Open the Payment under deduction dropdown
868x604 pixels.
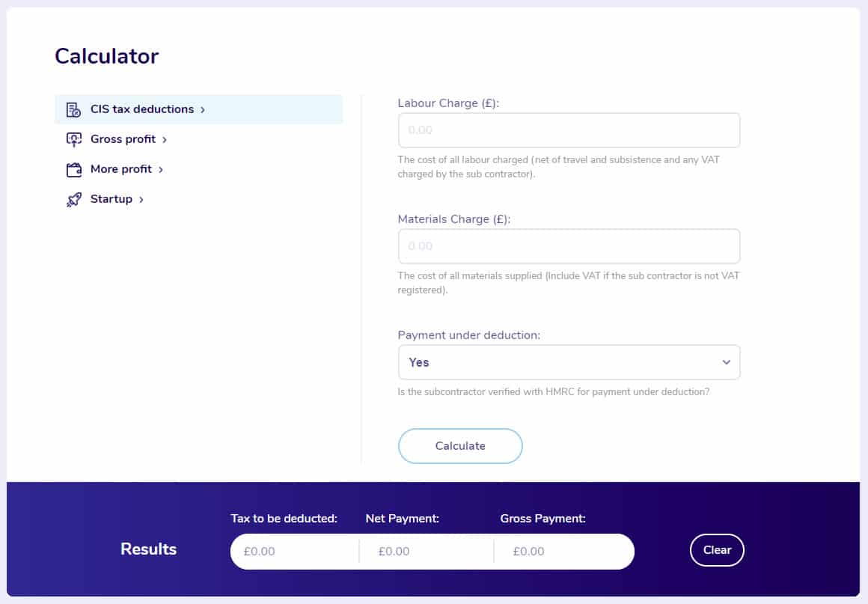569,362
